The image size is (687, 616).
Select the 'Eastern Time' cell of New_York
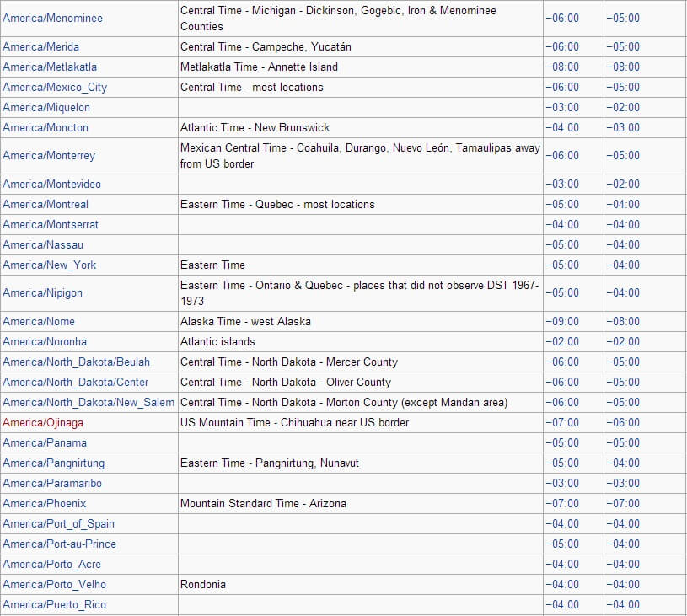(x=212, y=265)
